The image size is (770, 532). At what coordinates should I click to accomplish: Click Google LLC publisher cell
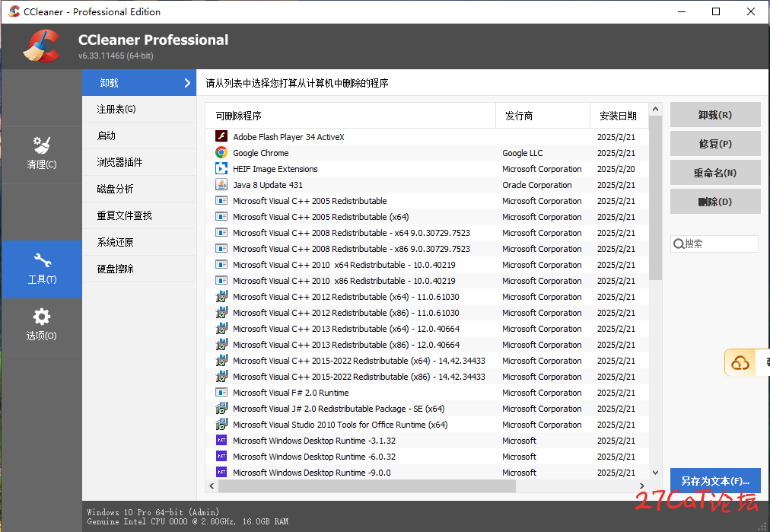coord(523,153)
